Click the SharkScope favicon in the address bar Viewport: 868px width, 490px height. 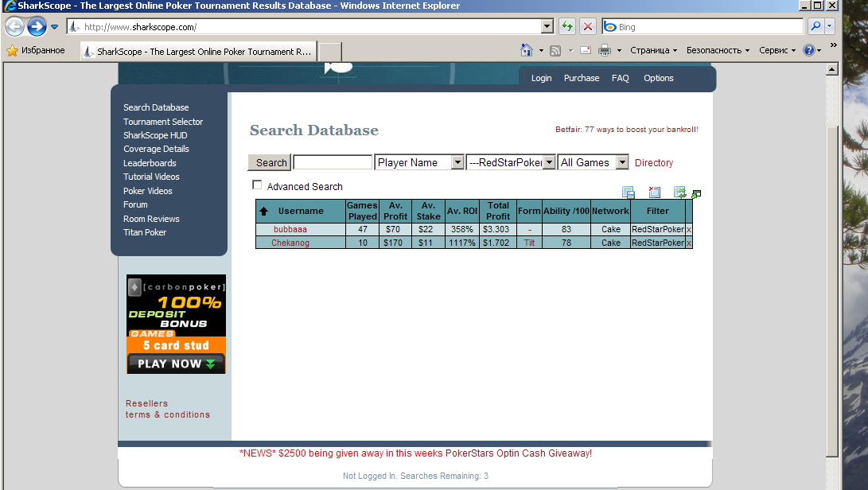click(75, 26)
